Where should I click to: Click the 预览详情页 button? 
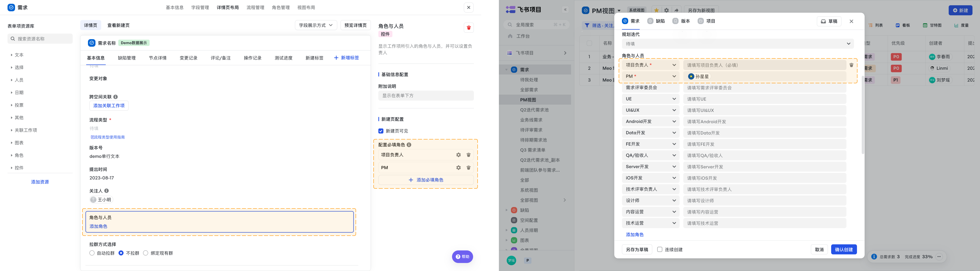[355, 25]
